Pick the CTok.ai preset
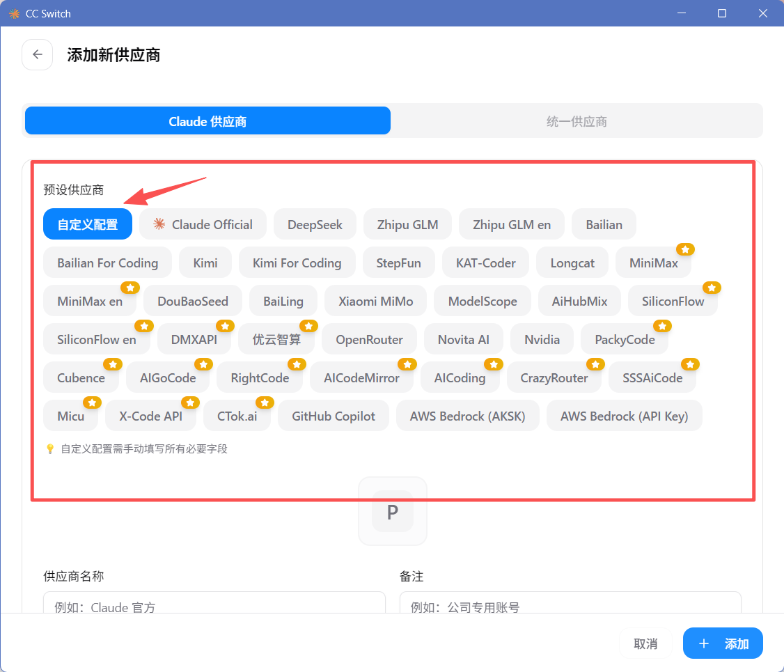 (237, 416)
